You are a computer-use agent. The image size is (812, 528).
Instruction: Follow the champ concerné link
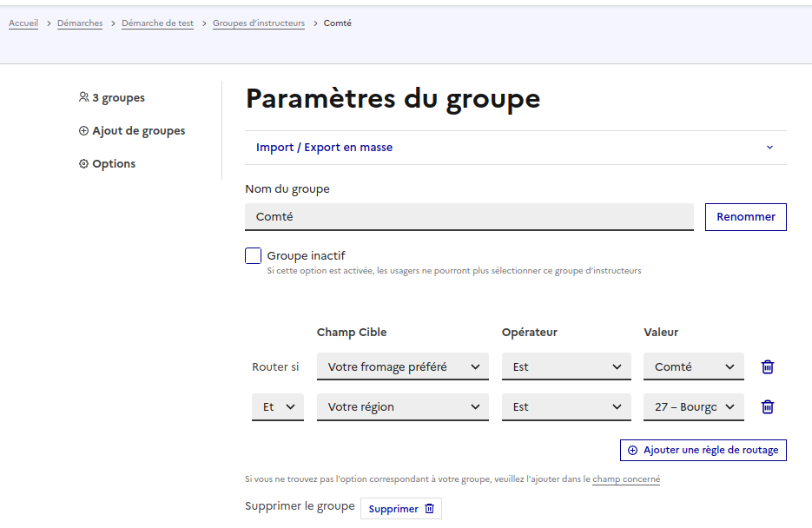click(x=625, y=478)
